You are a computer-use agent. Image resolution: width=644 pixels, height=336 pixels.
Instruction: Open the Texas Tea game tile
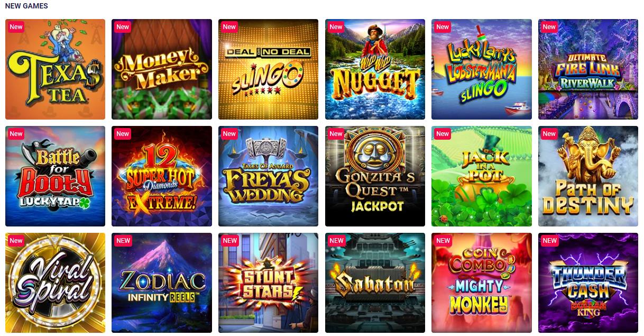pyautogui.click(x=55, y=69)
